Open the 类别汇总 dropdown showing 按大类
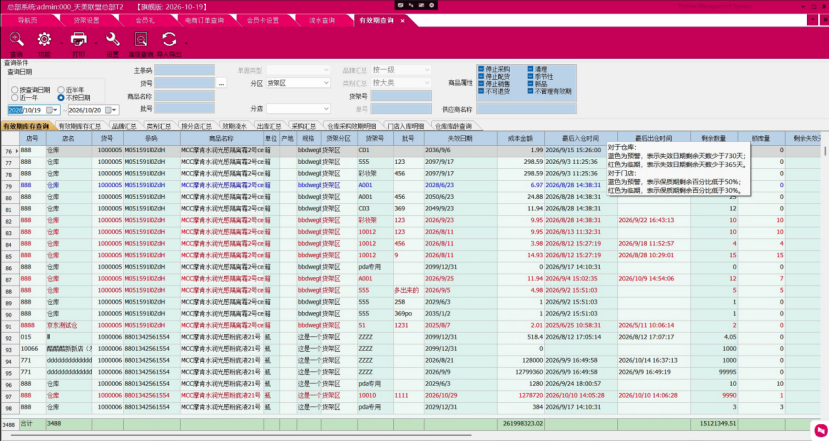Image resolution: width=829 pixels, height=441 pixels. (x=401, y=82)
